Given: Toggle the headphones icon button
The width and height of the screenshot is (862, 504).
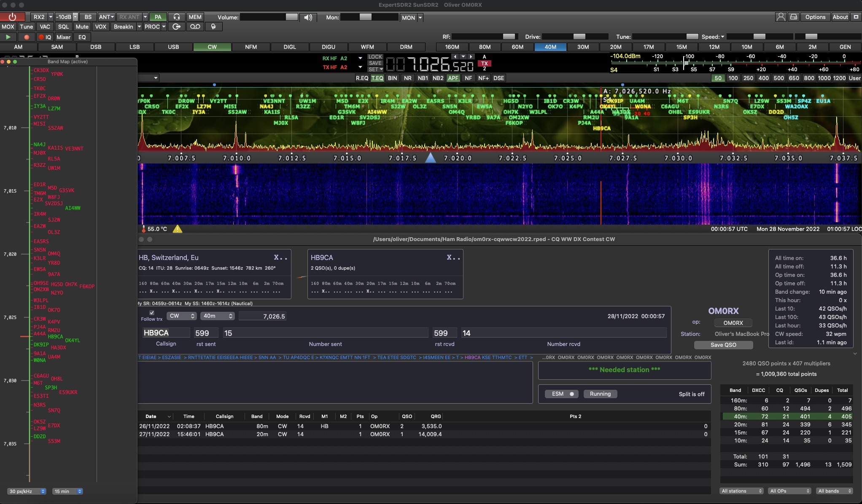Looking at the screenshot, I should [x=177, y=17].
